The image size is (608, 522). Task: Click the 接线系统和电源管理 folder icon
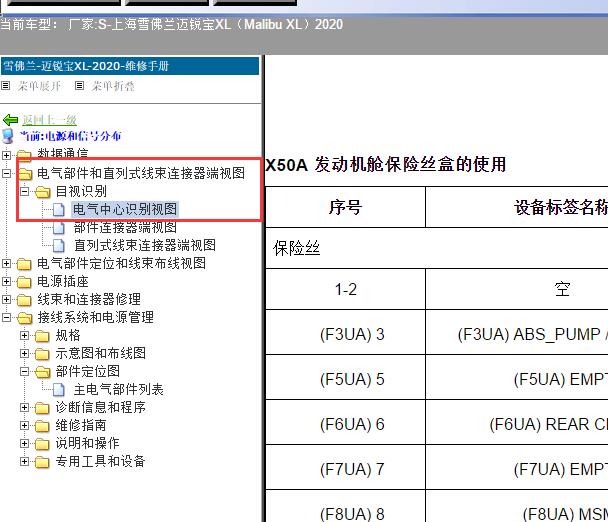point(24,318)
